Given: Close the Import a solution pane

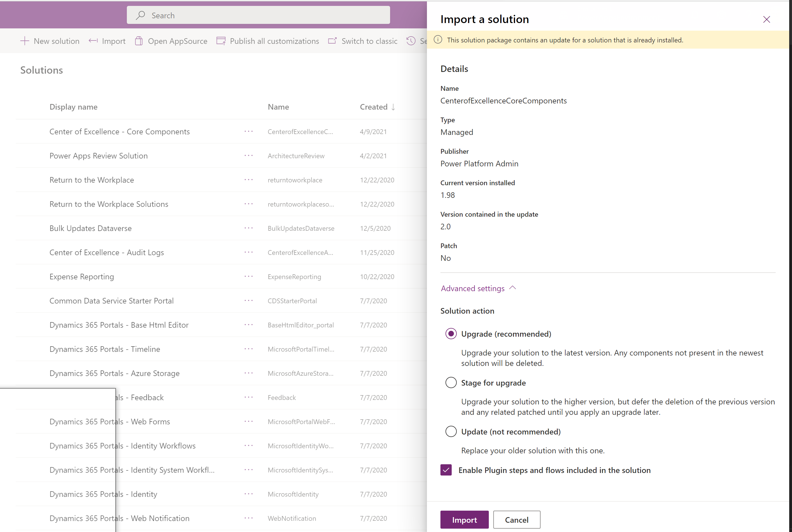Looking at the screenshot, I should pyautogui.click(x=766, y=19).
